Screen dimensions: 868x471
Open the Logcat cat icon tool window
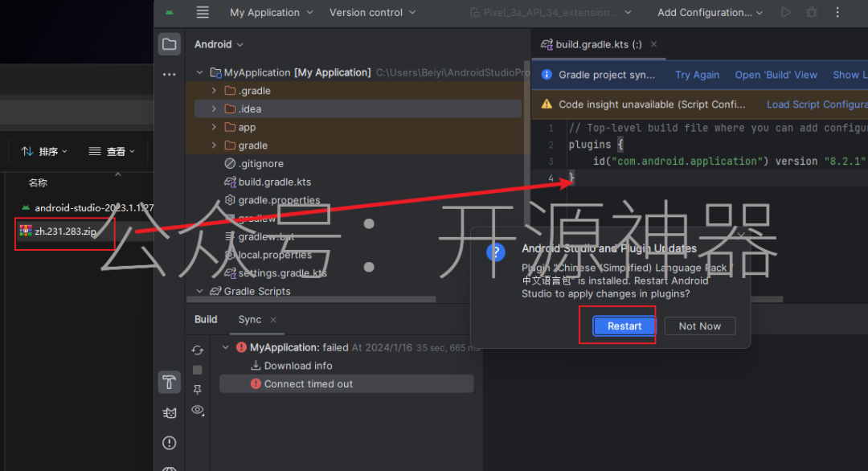pyautogui.click(x=170, y=413)
